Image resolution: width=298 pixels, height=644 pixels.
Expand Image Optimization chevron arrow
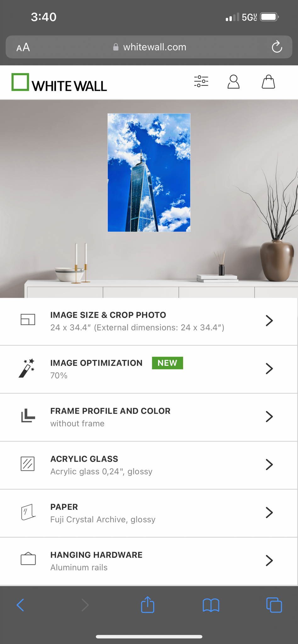269,369
